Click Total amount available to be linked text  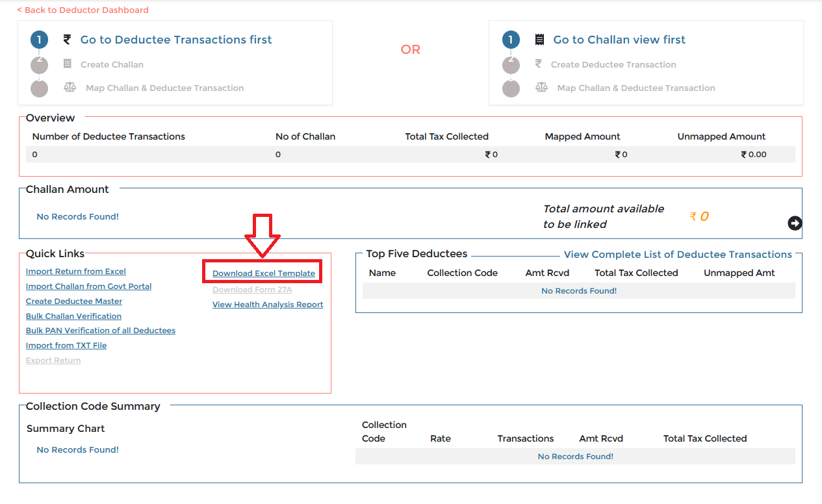click(x=604, y=216)
